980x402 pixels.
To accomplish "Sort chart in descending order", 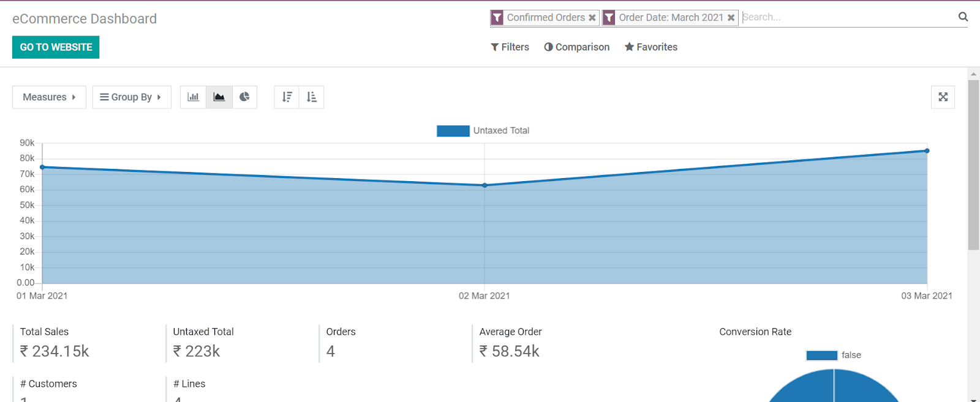I will click(287, 97).
